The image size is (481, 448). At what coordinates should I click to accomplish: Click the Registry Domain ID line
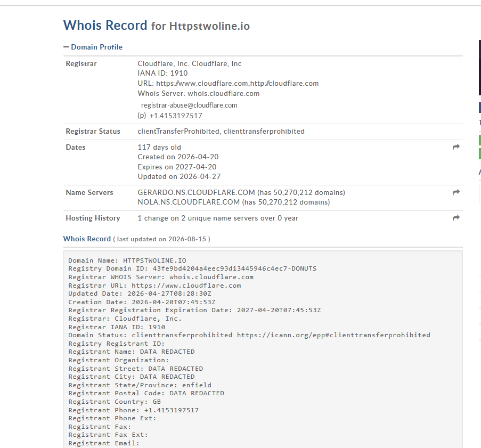coord(192,268)
